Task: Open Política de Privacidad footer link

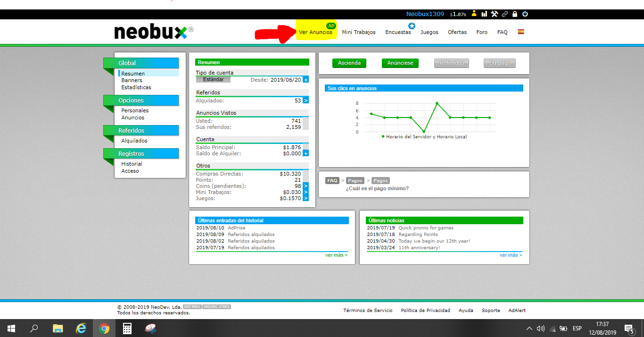Action: pyautogui.click(x=426, y=310)
